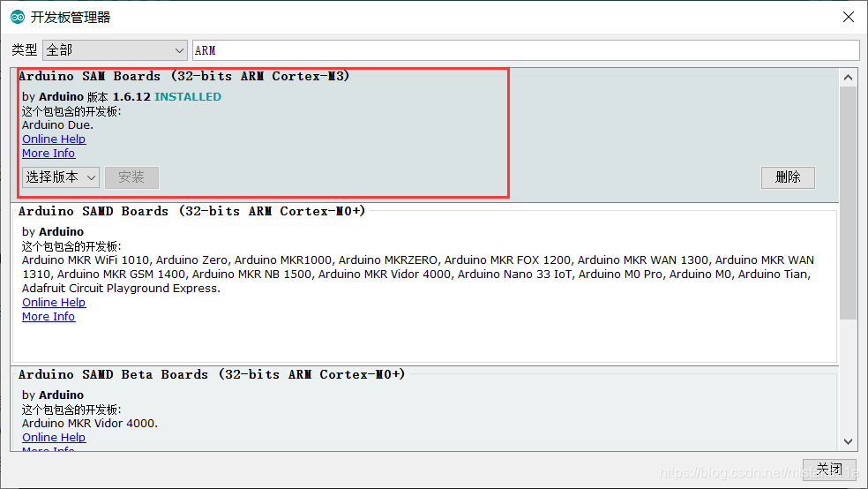
Task: Click the search field containing ARM
Action: coord(526,50)
